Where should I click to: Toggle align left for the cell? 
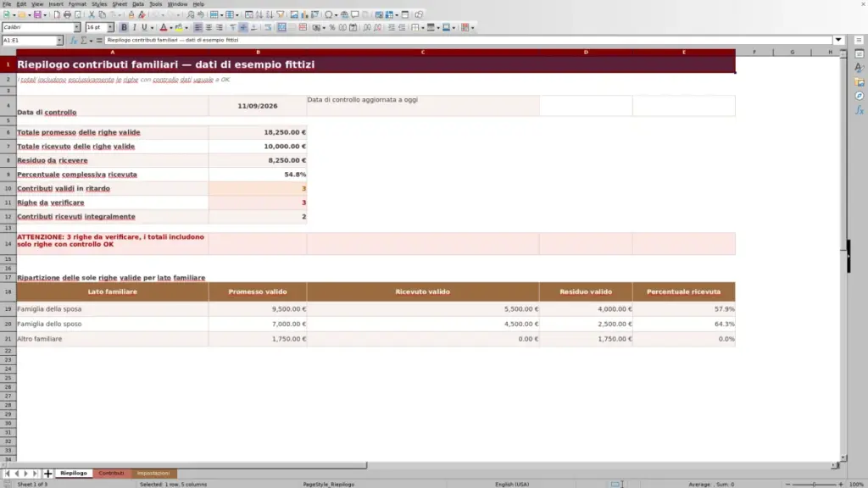coord(198,27)
